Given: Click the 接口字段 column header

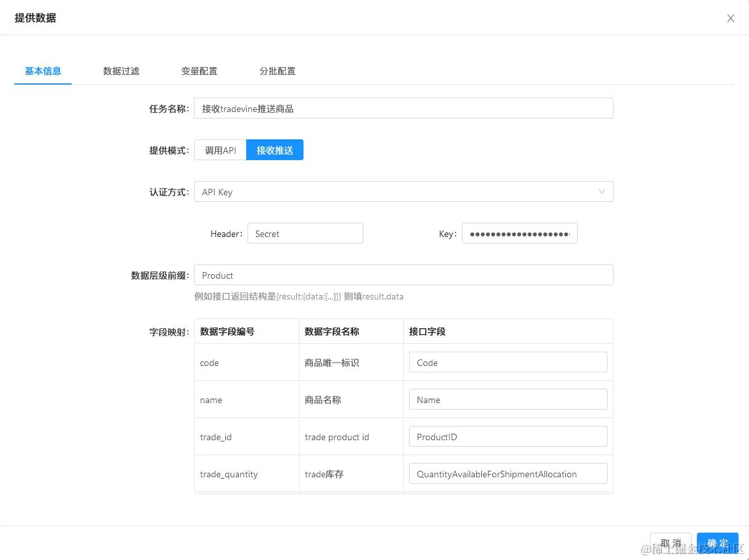Looking at the screenshot, I should pyautogui.click(x=508, y=331).
